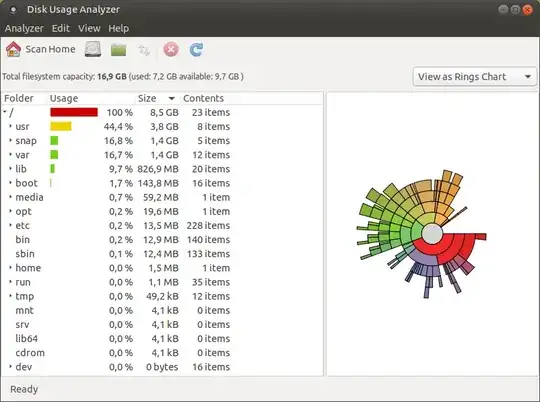Open the View as Rings Chart dropdown
Viewport: 540px width, 402px height.
(474, 76)
